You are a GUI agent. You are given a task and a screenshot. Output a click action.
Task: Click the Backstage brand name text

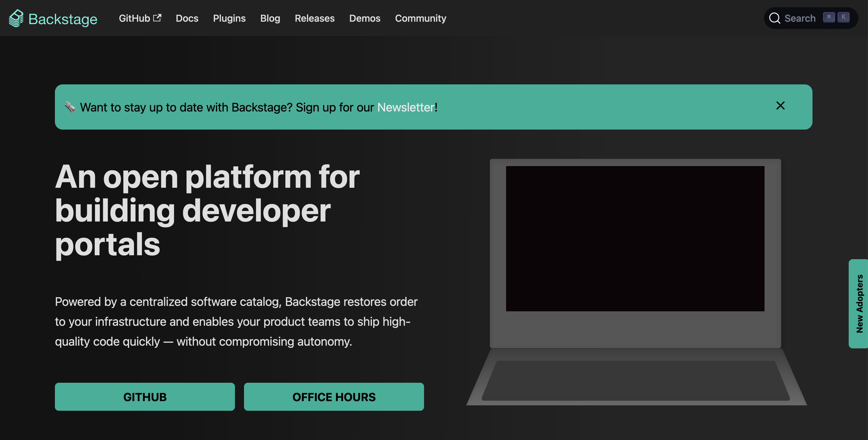[x=63, y=19]
